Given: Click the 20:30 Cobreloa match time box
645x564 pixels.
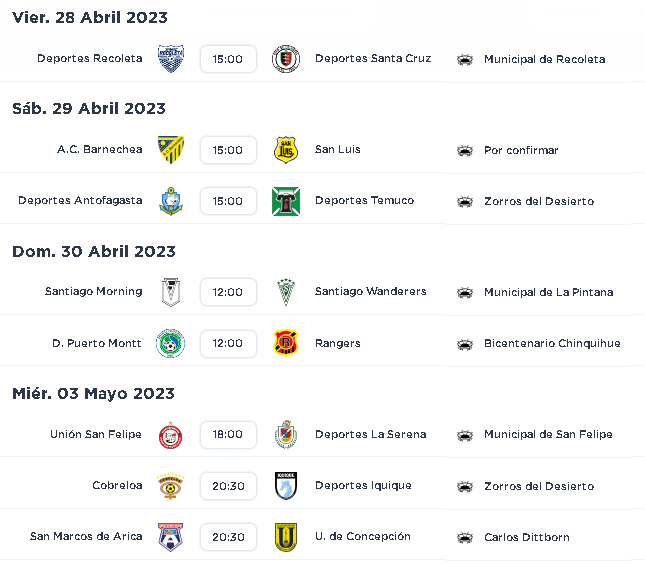Looking at the screenshot, I should pyautogui.click(x=228, y=486).
